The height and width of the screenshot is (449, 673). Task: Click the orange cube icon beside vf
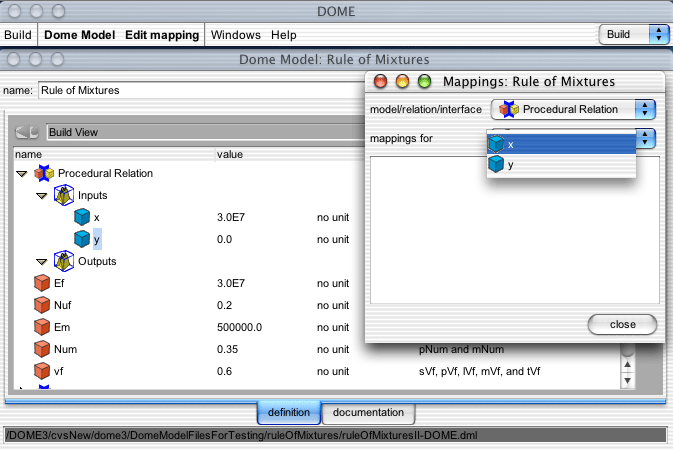pyautogui.click(x=42, y=371)
